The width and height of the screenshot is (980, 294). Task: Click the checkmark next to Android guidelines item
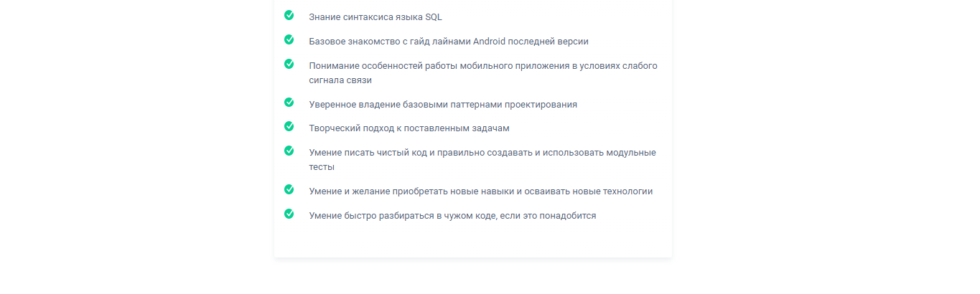coord(289,39)
